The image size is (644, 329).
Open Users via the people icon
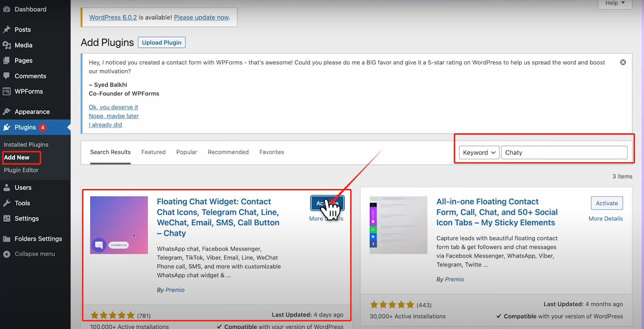click(x=6, y=187)
